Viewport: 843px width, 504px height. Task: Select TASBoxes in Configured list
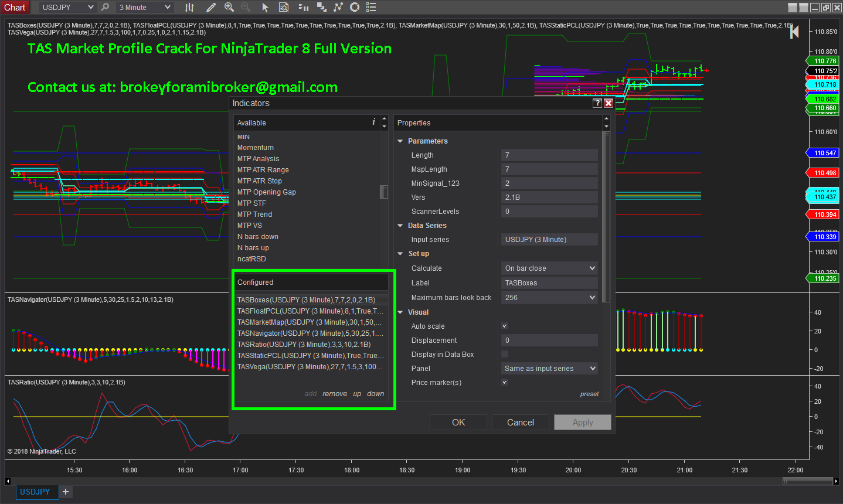(311, 299)
